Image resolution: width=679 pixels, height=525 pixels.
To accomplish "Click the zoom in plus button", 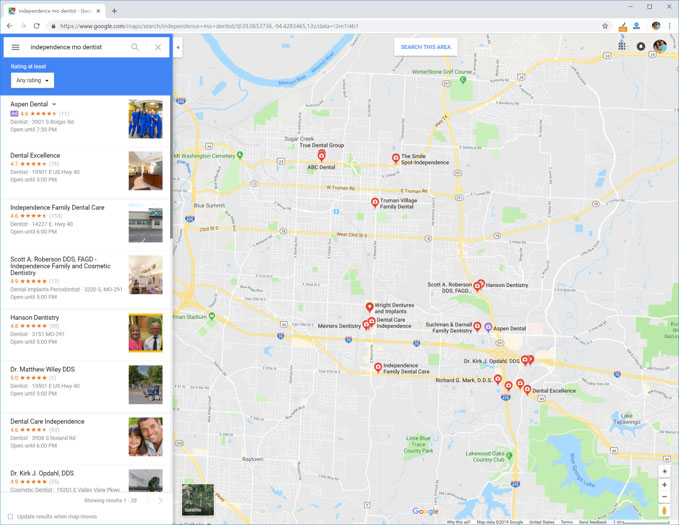I will (x=664, y=485).
